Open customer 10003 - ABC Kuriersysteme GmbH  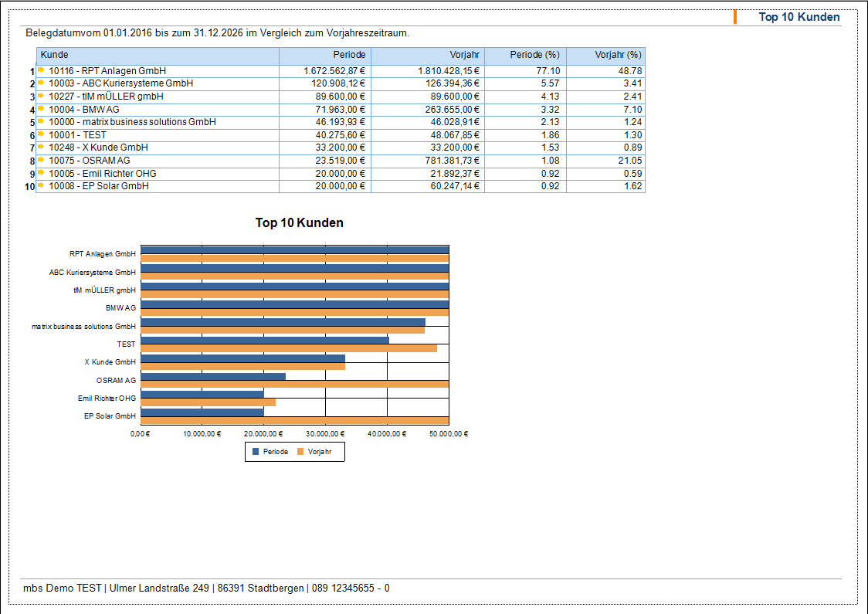pos(120,83)
